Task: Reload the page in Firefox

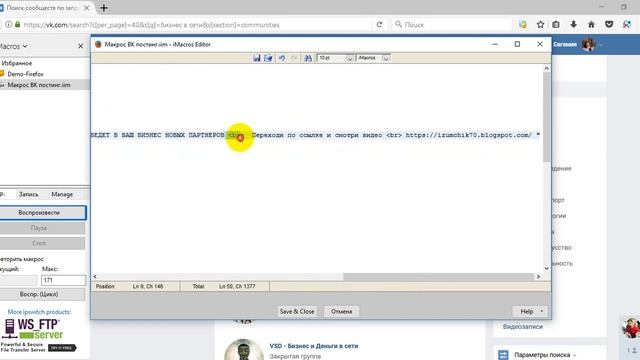Action: click(379, 24)
